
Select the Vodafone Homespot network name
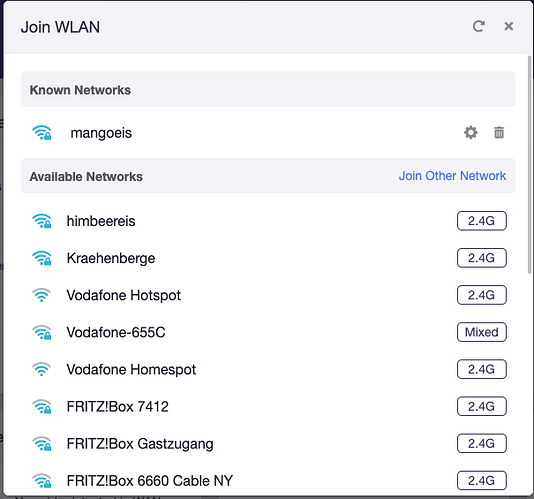pyautogui.click(x=131, y=370)
